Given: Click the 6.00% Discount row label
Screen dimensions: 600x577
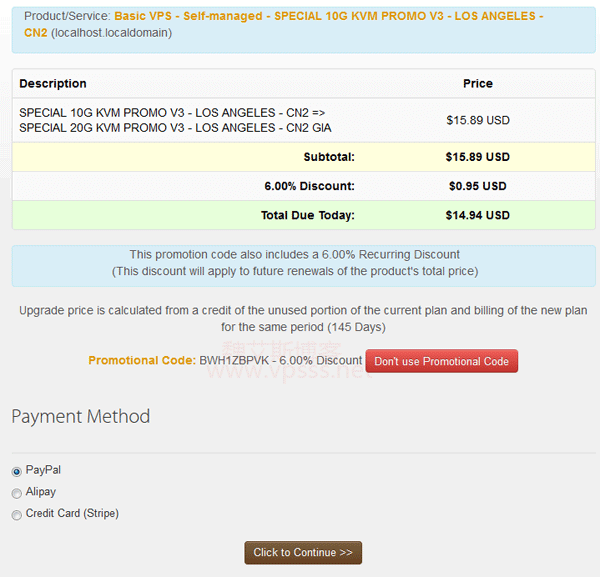Looking at the screenshot, I should [x=309, y=186].
